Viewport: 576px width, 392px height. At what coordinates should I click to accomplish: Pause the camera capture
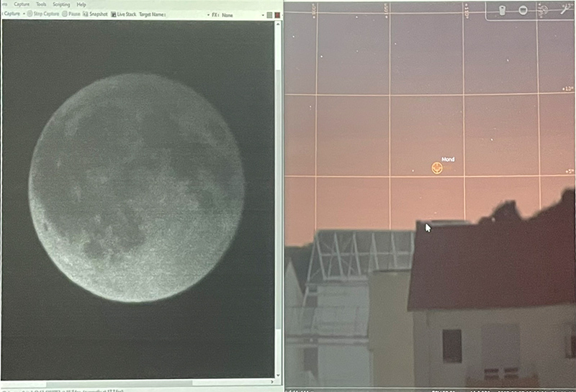point(71,14)
